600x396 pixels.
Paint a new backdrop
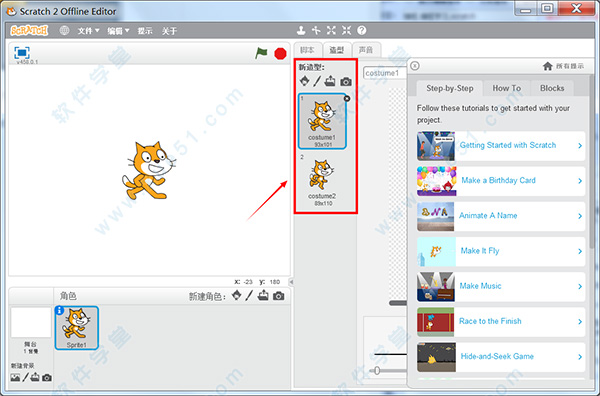click(25, 377)
